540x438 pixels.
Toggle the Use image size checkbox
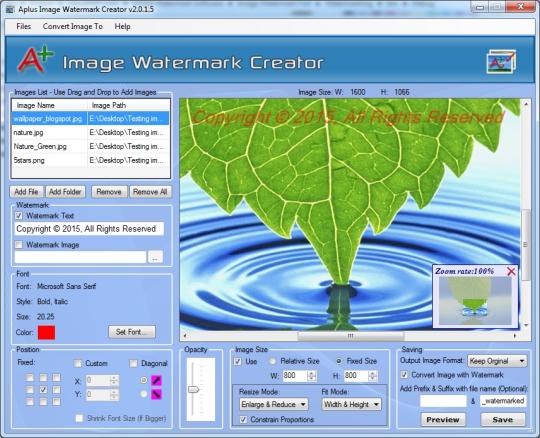pos(238,361)
